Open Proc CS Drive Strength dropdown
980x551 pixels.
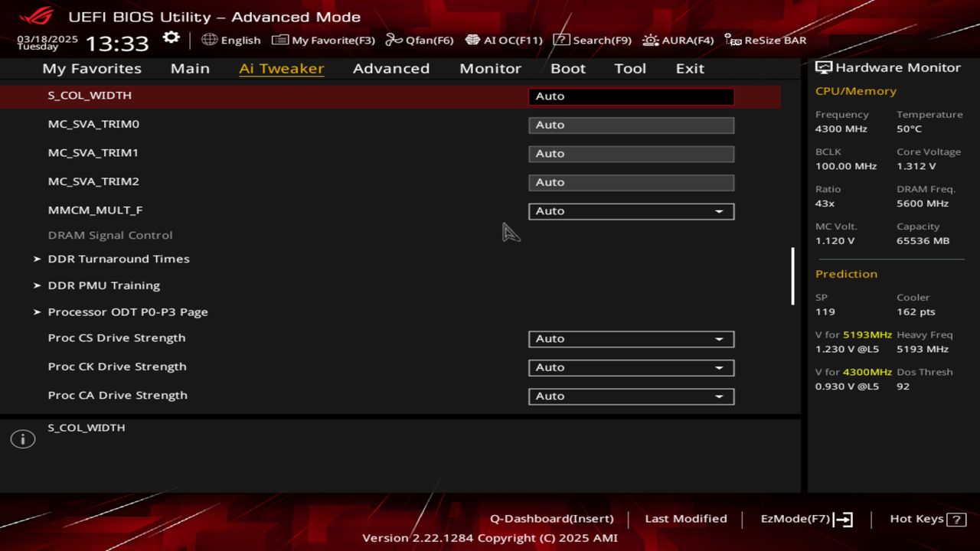tap(632, 339)
